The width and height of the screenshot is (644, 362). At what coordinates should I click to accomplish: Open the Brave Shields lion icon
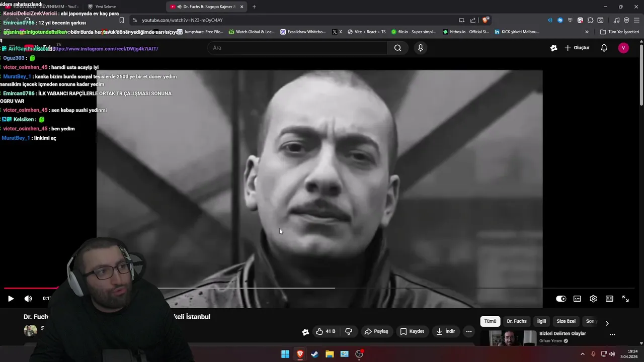click(485, 20)
